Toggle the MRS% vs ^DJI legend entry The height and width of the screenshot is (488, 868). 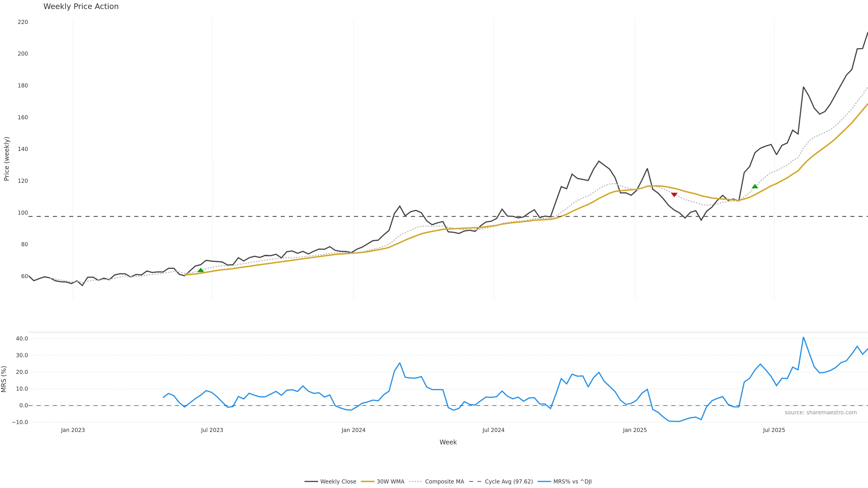pyautogui.click(x=572, y=482)
